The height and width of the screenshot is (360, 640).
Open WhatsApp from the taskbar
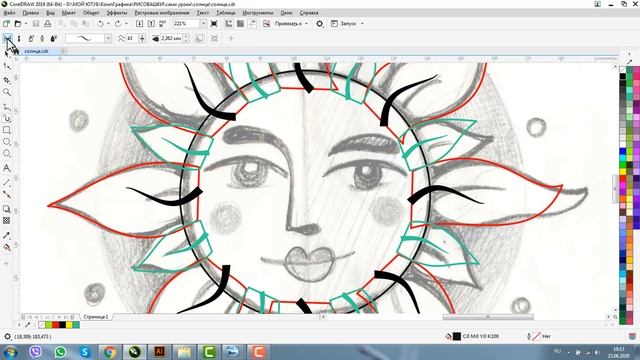pyautogui.click(x=60, y=351)
